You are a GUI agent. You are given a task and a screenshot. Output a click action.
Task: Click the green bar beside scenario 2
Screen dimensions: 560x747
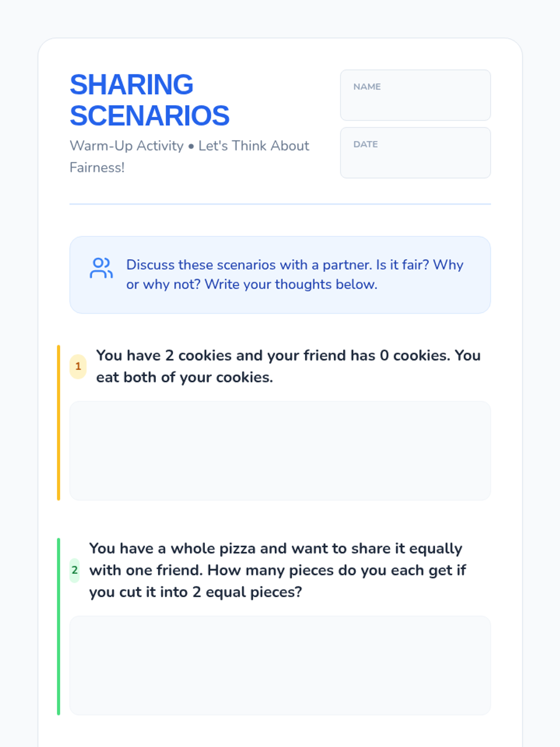coord(58,626)
